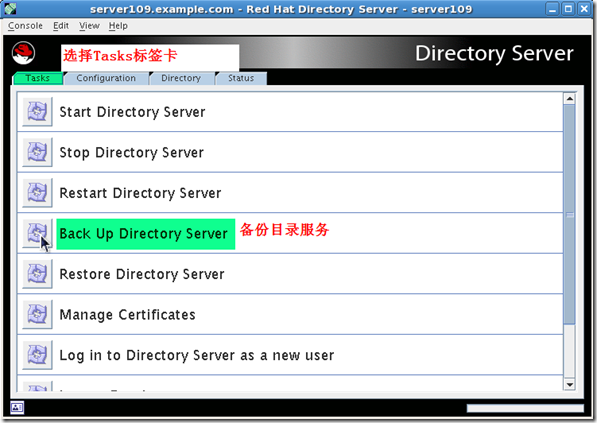Maximize the Red Hat Directory Server window

click(568, 9)
